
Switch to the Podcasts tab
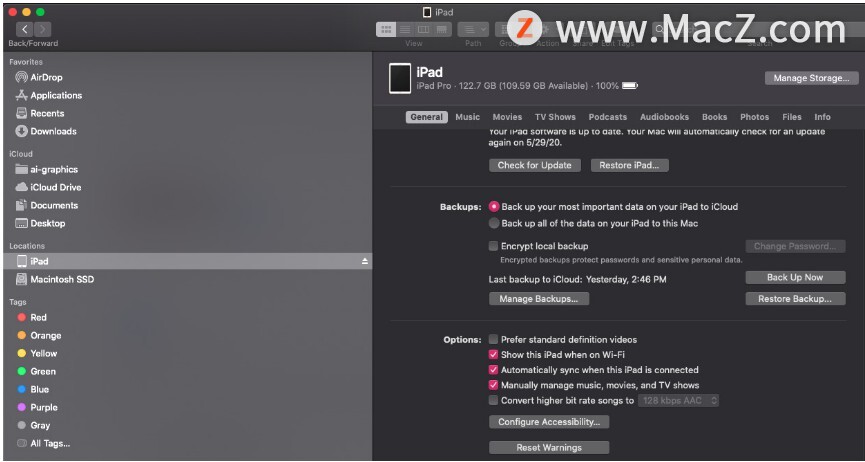click(607, 117)
